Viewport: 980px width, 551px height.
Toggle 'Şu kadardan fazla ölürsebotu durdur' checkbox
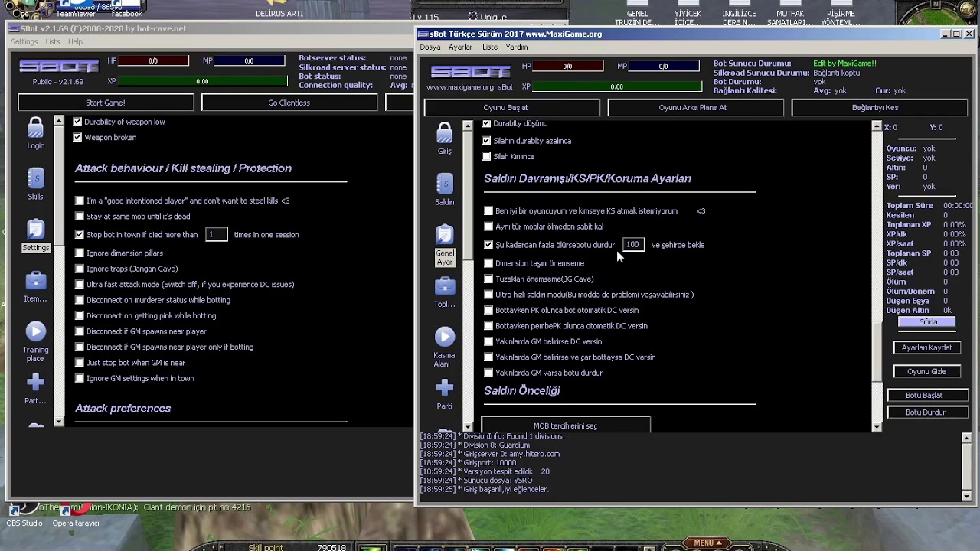pos(488,245)
